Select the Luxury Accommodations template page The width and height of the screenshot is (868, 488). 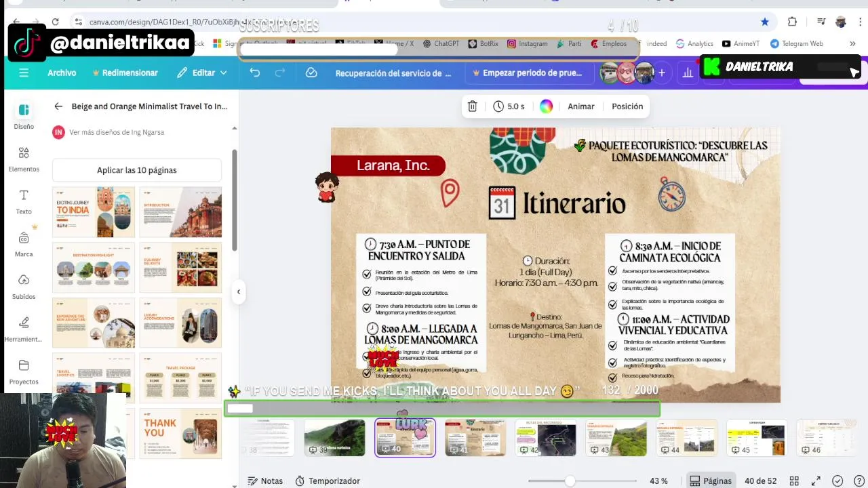(180, 323)
